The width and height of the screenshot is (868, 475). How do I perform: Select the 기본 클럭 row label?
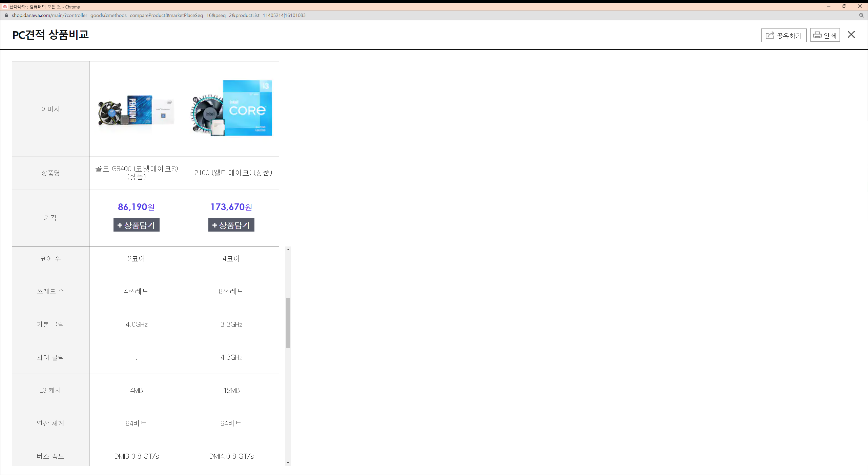coord(50,324)
